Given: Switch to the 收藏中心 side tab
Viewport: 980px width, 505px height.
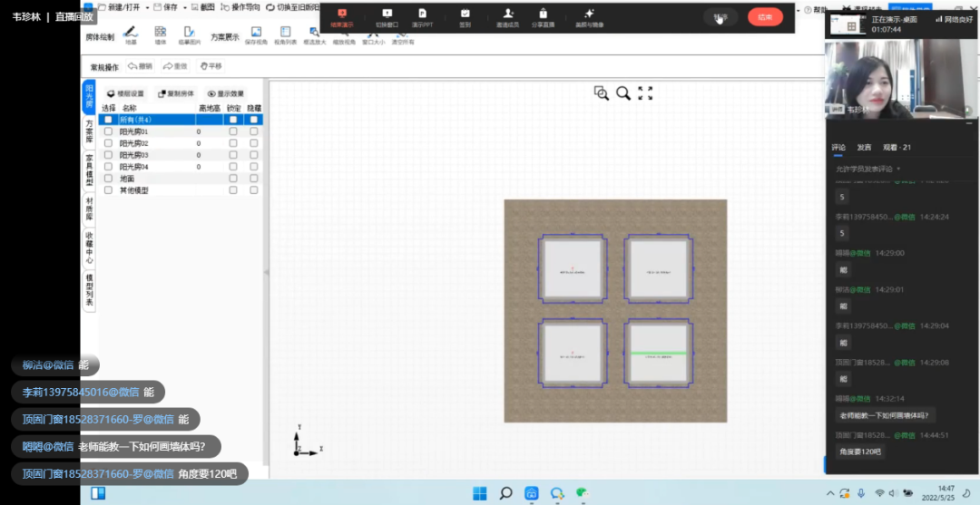Looking at the screenshot, I should (x=89, y=248).
